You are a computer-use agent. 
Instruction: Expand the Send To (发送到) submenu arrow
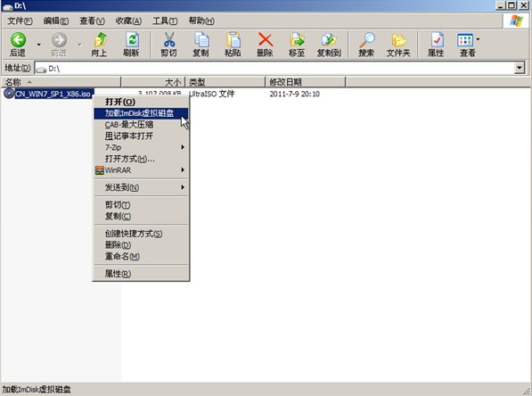point(183,187)
